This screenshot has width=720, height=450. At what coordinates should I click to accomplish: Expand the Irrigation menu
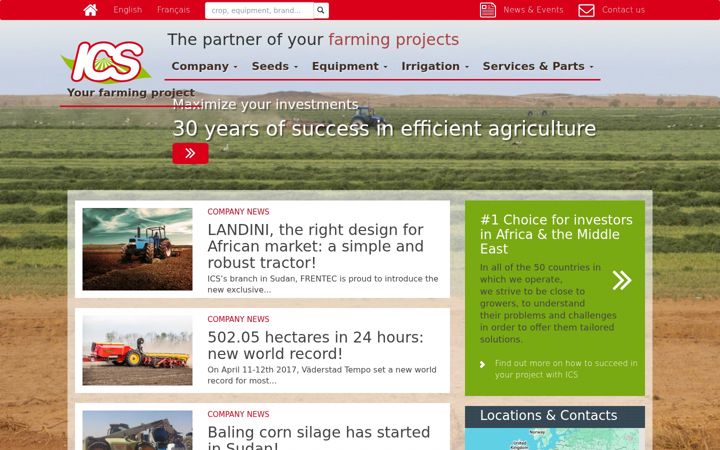coord(435,66)
